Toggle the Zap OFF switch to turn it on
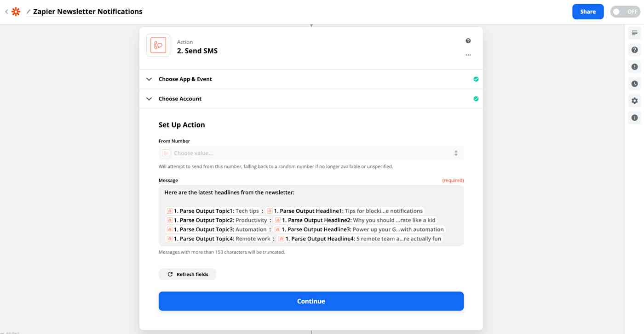This screenshot has height=334, width=644. click(625, 11)
